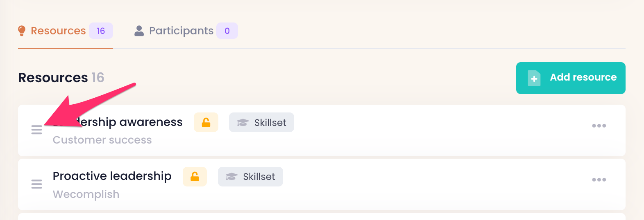Click the Wecomplish subtitle text

coord(86,194)
